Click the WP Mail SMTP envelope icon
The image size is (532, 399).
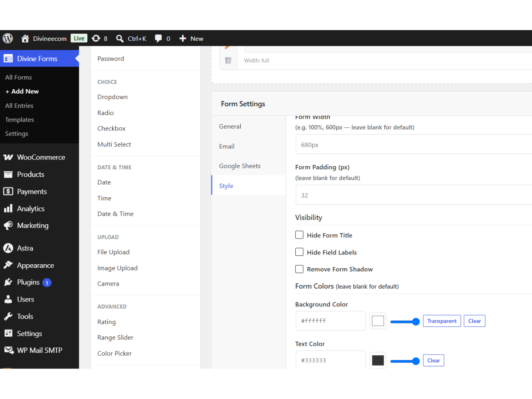tap(9, 350)
